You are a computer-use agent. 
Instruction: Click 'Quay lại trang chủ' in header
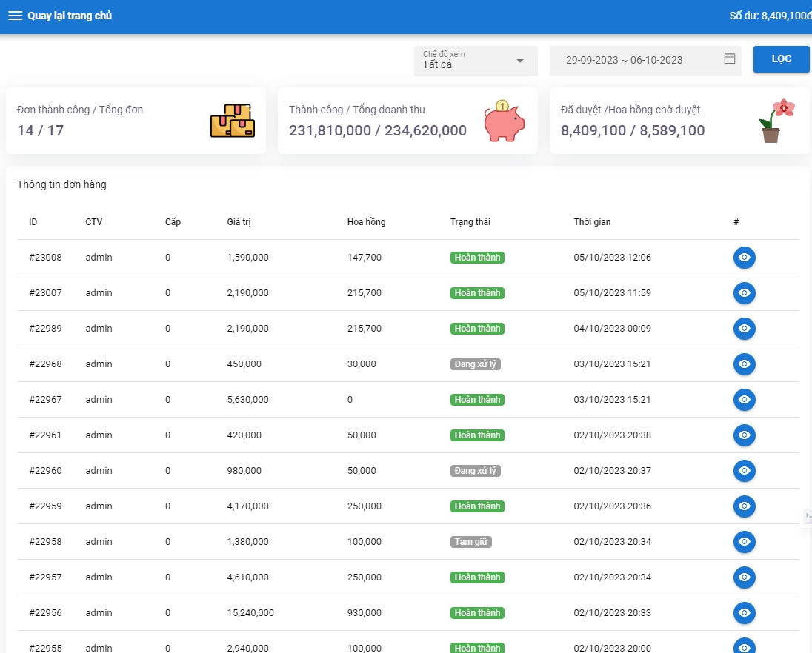tap(70, 16)
